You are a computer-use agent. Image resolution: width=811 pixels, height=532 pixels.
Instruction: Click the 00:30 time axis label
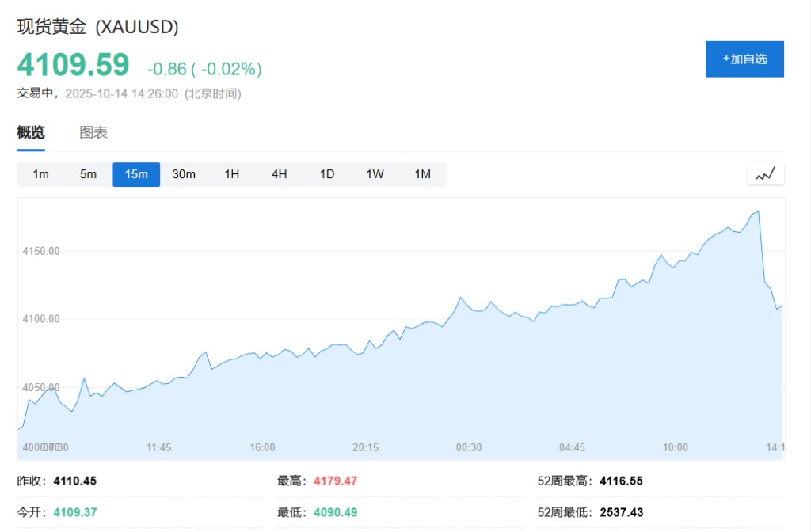point(469,447)
